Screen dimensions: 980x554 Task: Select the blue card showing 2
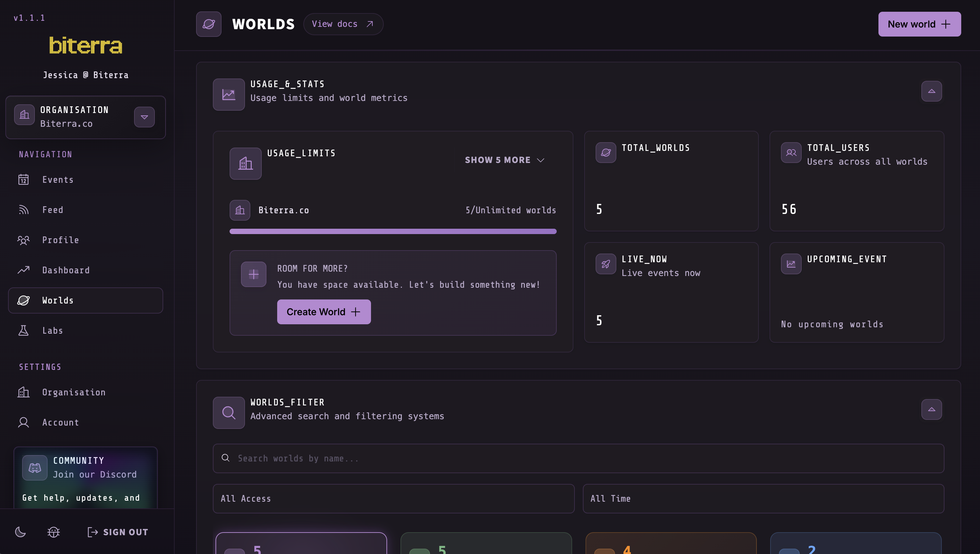856,543
